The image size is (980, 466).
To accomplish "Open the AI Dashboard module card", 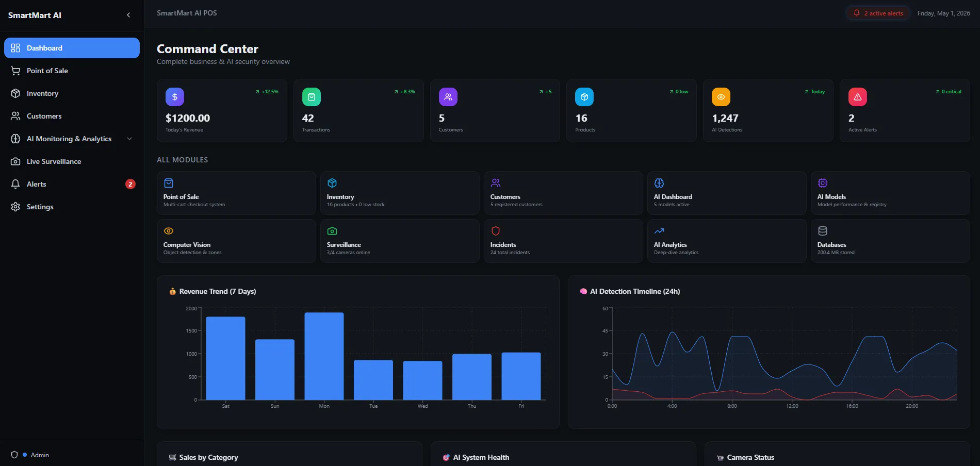I will (x=727, y=193).
